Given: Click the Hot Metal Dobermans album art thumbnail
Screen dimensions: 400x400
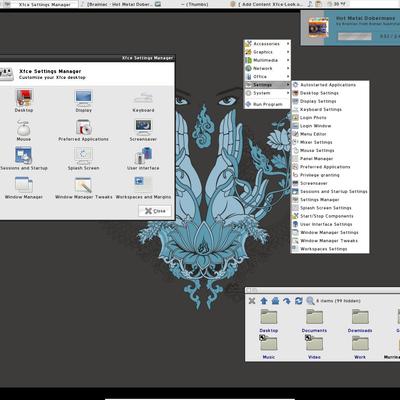Looking at the screenshot, I should point(318,27).
